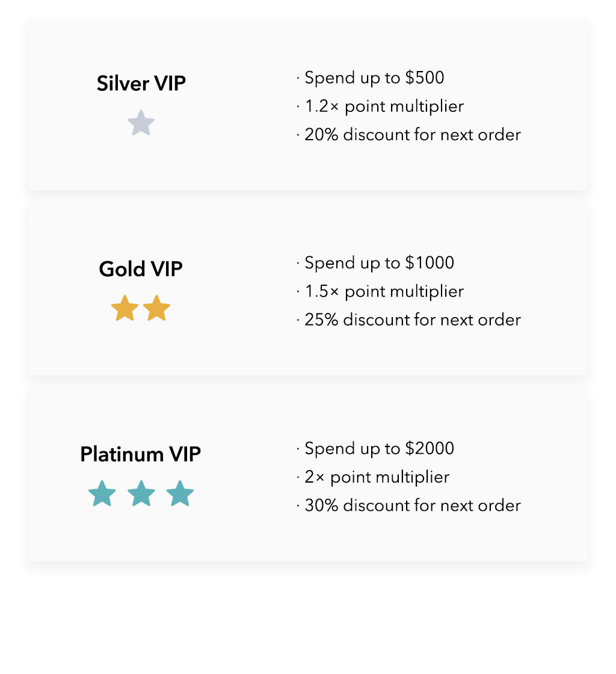This screenshot has width=616, height=674.
Task: Click the silver star under Silver VIP
Action: click(141, 123)
